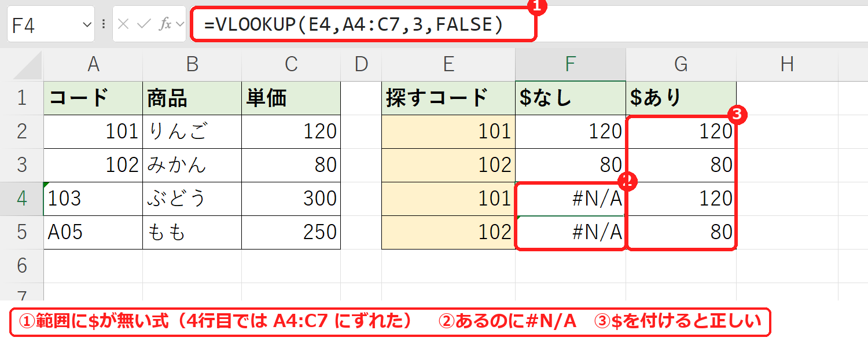
Task: Select column G header
Action: tap(681, 65)
